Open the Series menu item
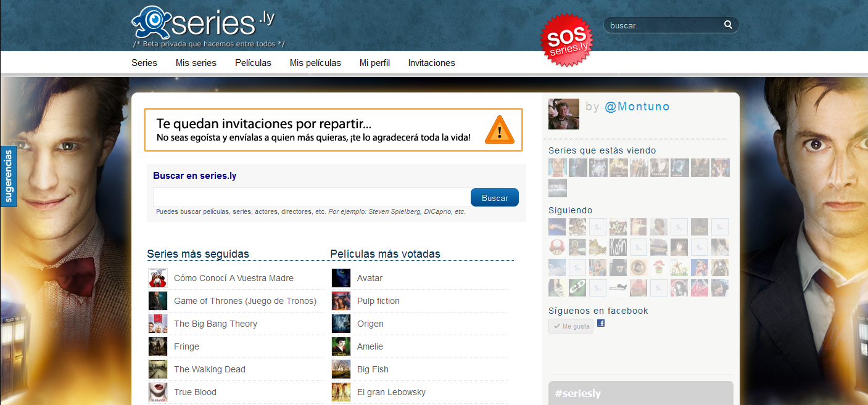This screenshot has height=405, width=868. (144, 63)
